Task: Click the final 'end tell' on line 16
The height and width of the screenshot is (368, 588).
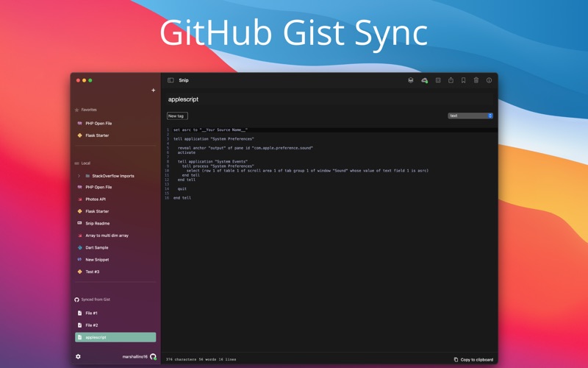Action: [x=182, y=198]
